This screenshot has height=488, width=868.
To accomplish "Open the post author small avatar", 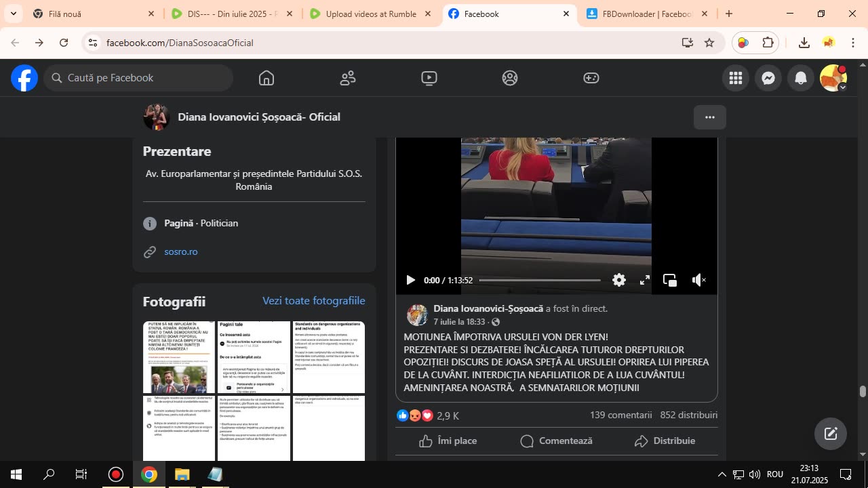I will pyautogui.click(x=417, y=315).
